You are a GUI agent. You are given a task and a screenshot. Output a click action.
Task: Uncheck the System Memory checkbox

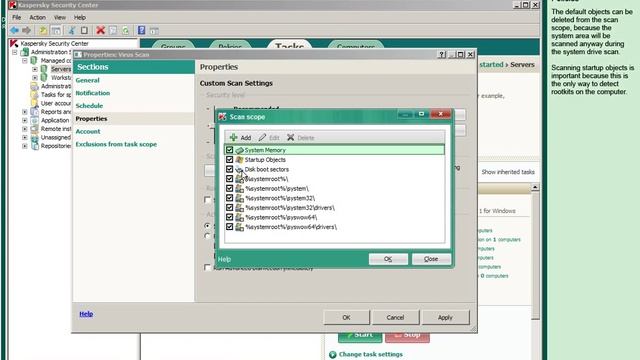(229, 150)
